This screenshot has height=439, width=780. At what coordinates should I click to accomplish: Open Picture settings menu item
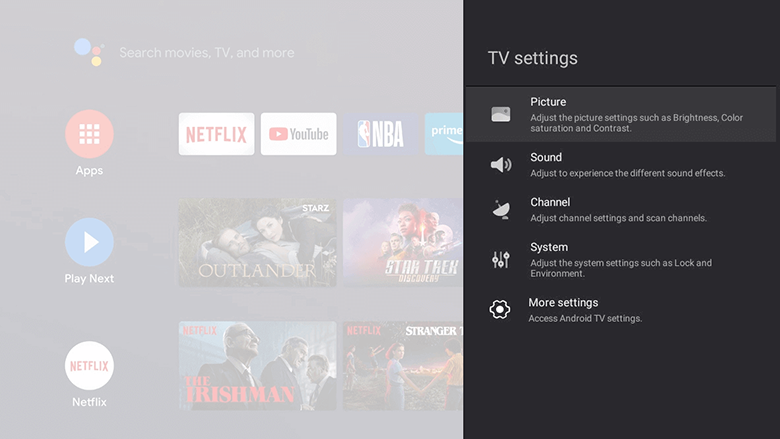tap(620, 114)
